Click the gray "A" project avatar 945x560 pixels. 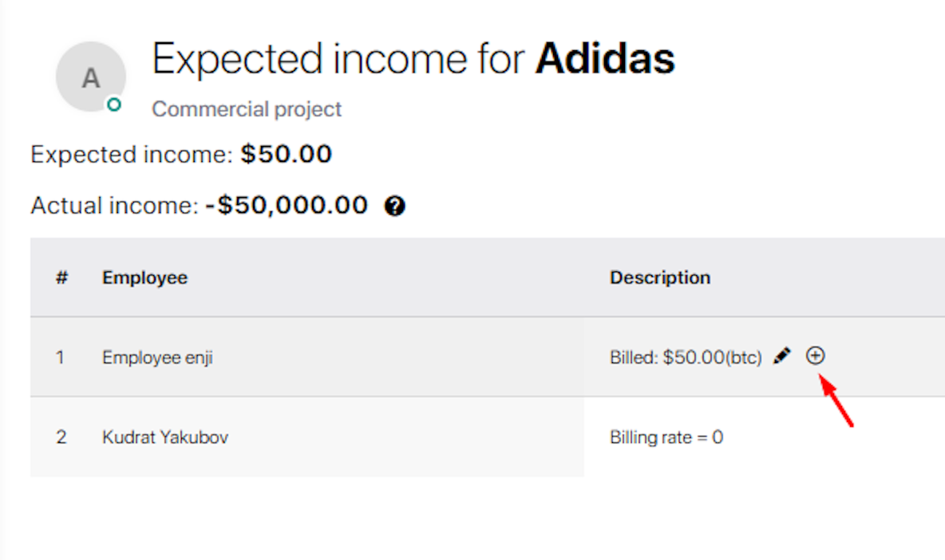click(x=90, y=78)
